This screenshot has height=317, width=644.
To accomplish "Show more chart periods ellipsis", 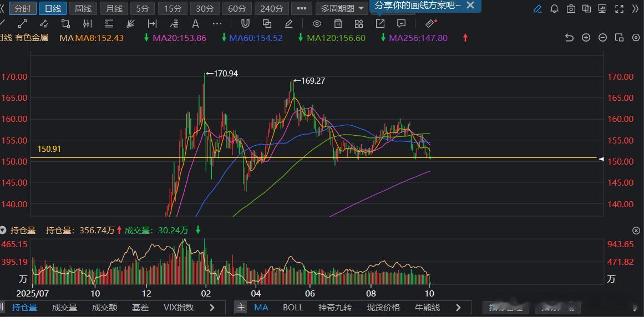I will tap(301, 8).
